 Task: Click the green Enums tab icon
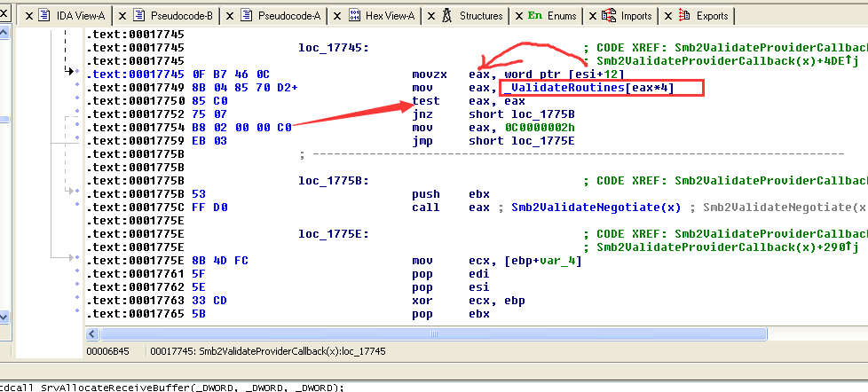point(534,15)
